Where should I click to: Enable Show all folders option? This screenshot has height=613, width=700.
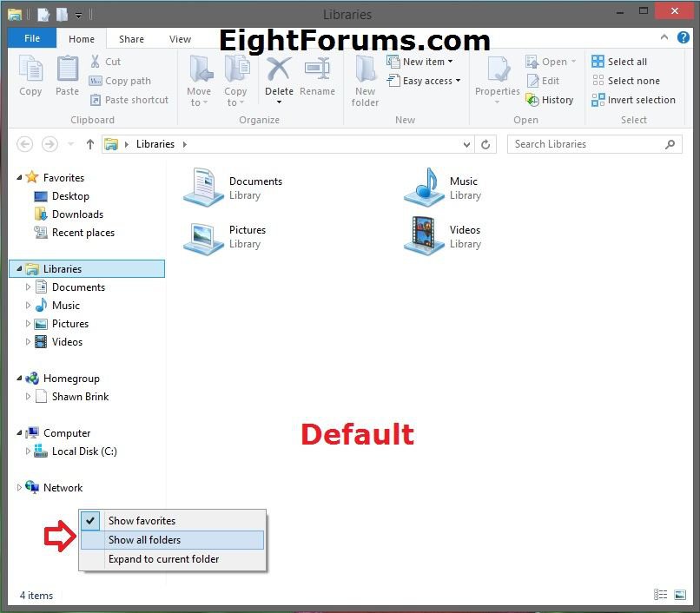[144, 540]
